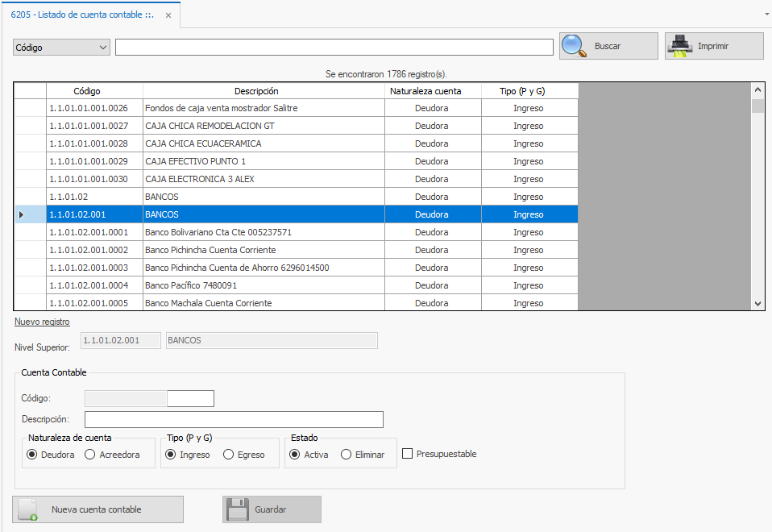Image resolution: width=772 pixels, height=532 pixels.
Task: Click Ingreso cell in CAJA CHICA ECUACERAMICA row
Action: pos(529,143)
